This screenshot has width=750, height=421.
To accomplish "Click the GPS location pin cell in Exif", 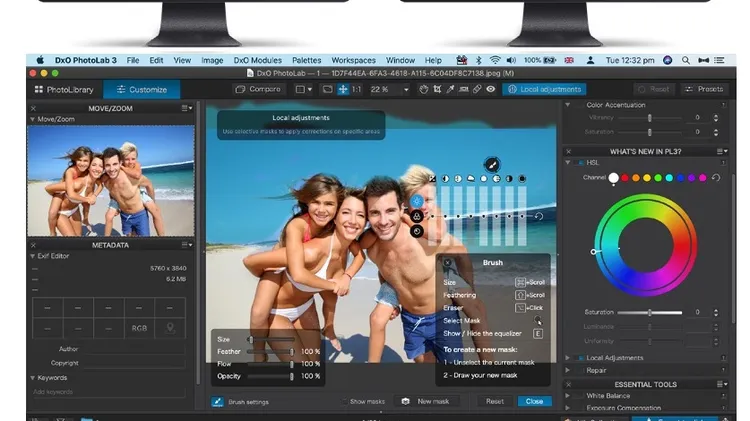I will coord(170,328).
